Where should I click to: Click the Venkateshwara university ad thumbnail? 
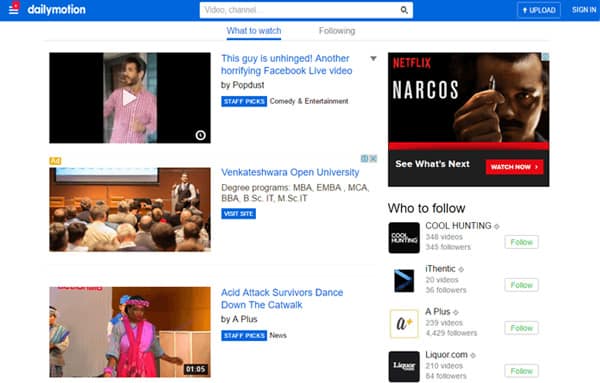(130, 209)
